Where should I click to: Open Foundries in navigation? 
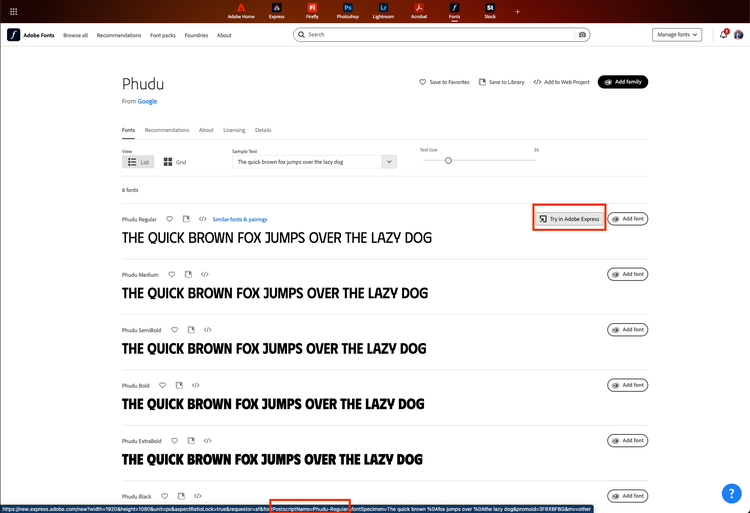[196, 35]
